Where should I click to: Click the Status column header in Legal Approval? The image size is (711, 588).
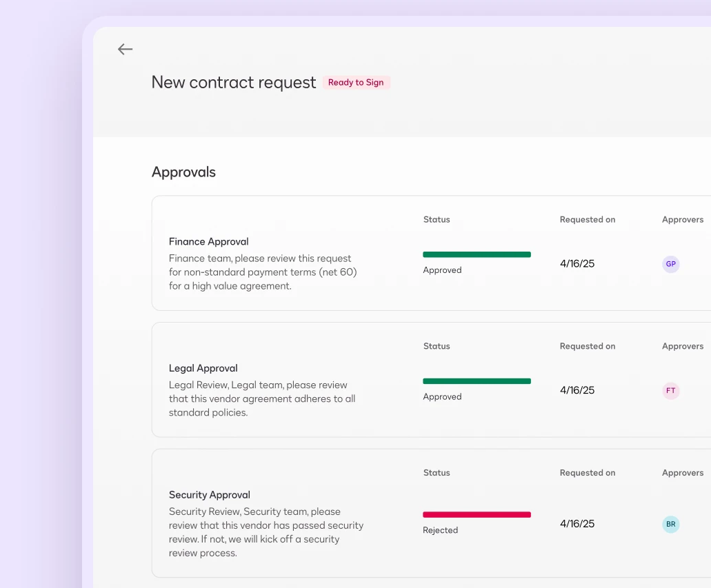point(437,346)
